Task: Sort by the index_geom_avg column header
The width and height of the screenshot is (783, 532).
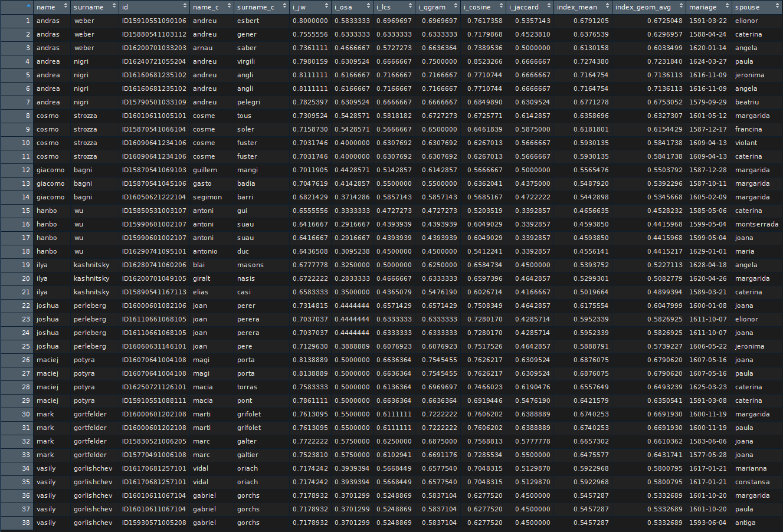Action: point(649,7)
